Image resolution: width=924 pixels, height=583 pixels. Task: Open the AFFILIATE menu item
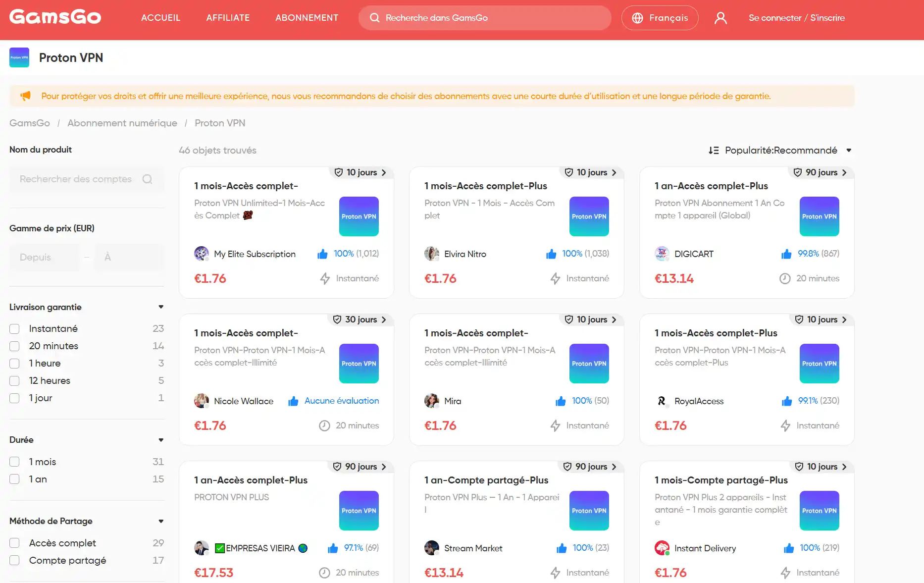(x=228, y=18)
